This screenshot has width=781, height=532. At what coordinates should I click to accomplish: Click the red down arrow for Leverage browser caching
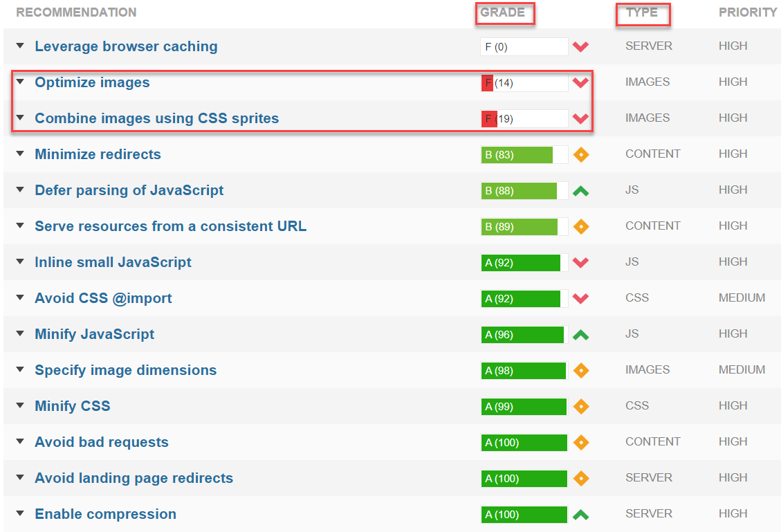[x=580, y=47]
